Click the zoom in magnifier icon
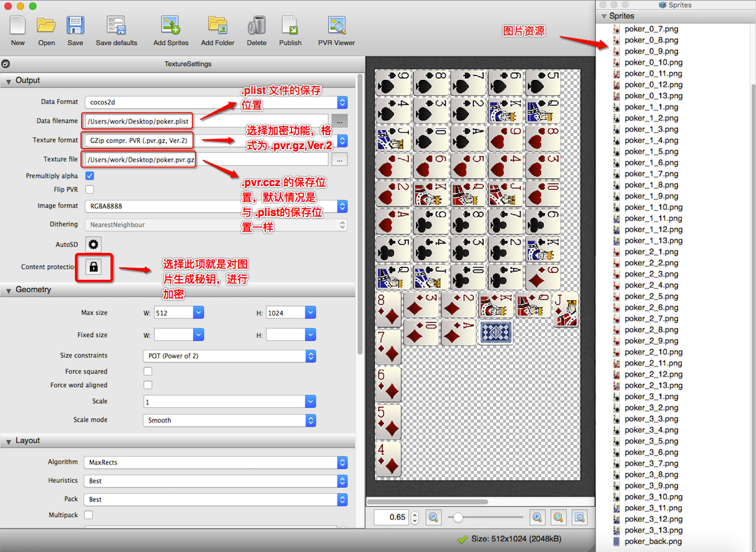 point(537,517)
